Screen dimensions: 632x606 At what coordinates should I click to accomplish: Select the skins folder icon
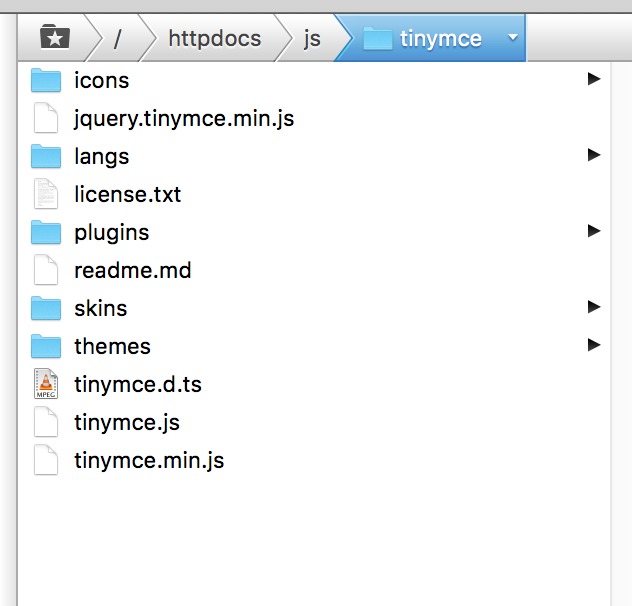click(x=46, y=308)
